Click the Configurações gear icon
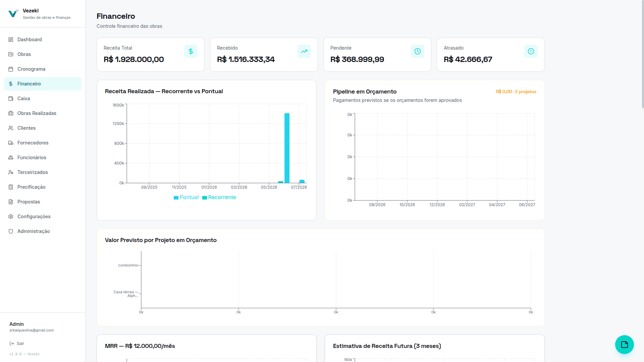 [11, 217]
